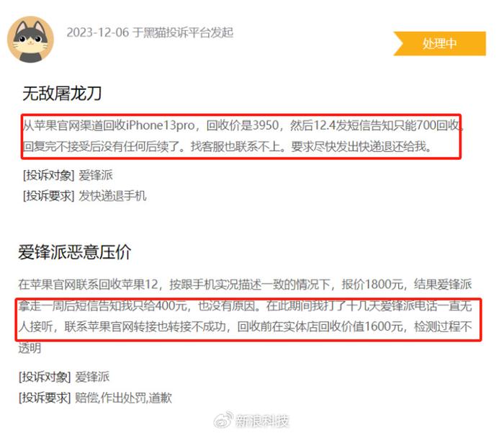Click the 2023-12-06 黑猫投诉平台发起 date line
This screenshot has width=504, height=433.
click(x=150, y=32)
